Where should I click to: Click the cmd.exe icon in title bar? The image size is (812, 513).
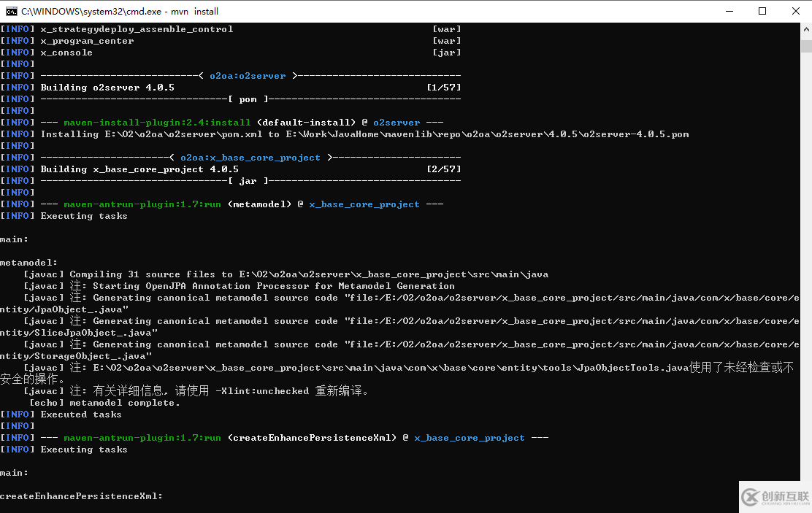(x=12, y=11)
